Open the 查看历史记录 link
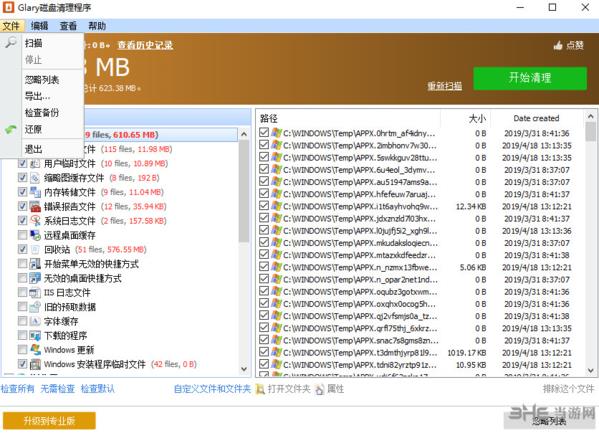The height and width of the screenshot is (433, 599). coord(145,45)
